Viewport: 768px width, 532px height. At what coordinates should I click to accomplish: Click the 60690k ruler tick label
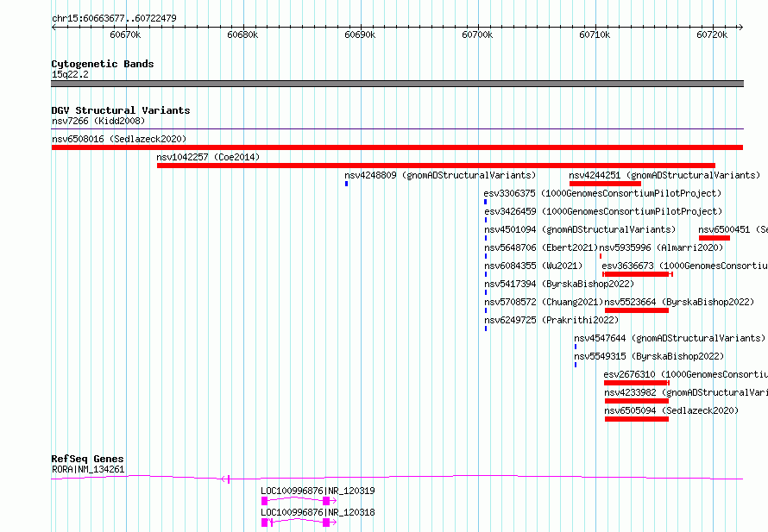tap(360, 34)
